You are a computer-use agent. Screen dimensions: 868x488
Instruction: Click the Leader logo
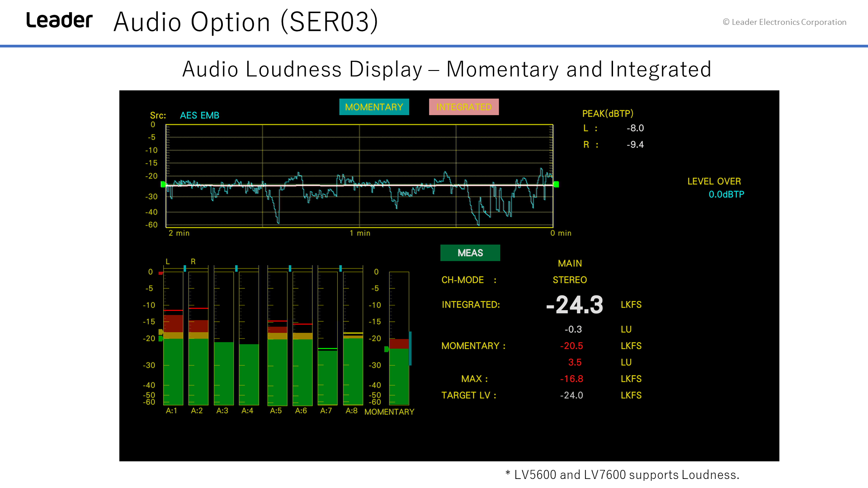coord(59,20)
